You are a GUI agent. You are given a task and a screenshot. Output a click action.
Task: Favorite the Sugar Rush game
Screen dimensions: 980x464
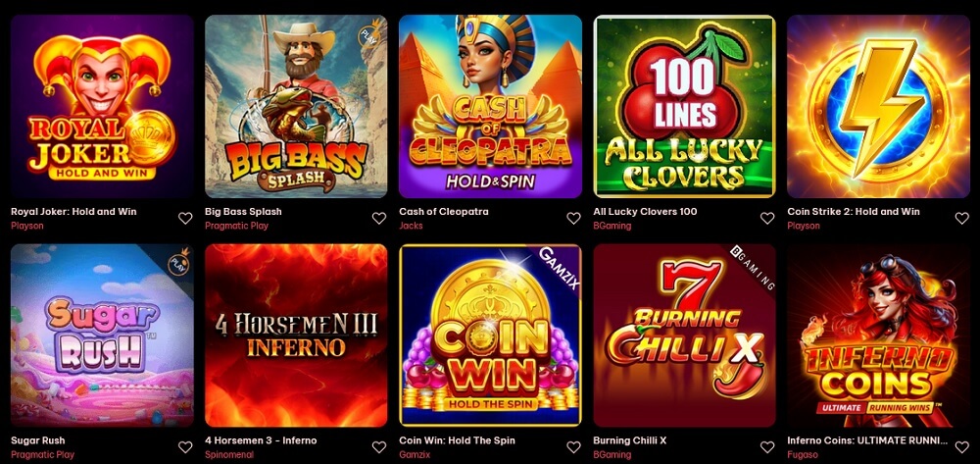coord(185,447)
